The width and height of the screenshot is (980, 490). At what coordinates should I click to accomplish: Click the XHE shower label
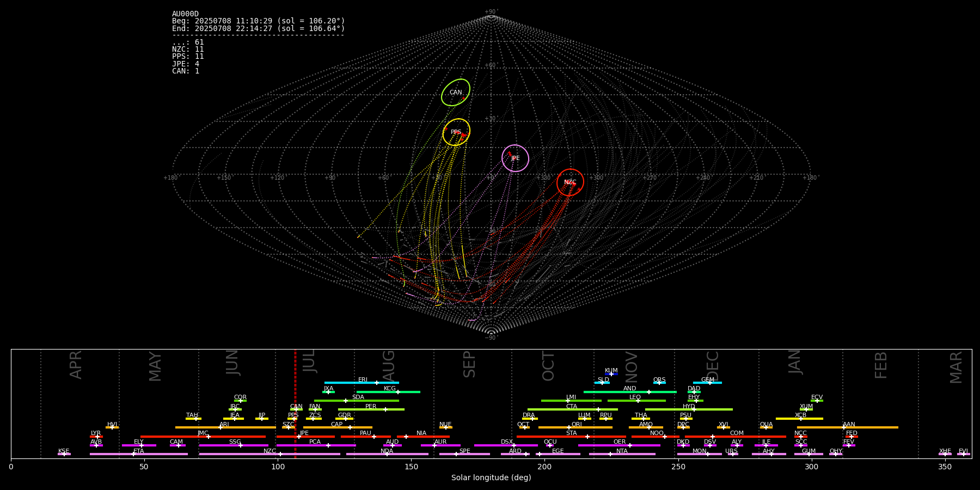coord(945,451)
